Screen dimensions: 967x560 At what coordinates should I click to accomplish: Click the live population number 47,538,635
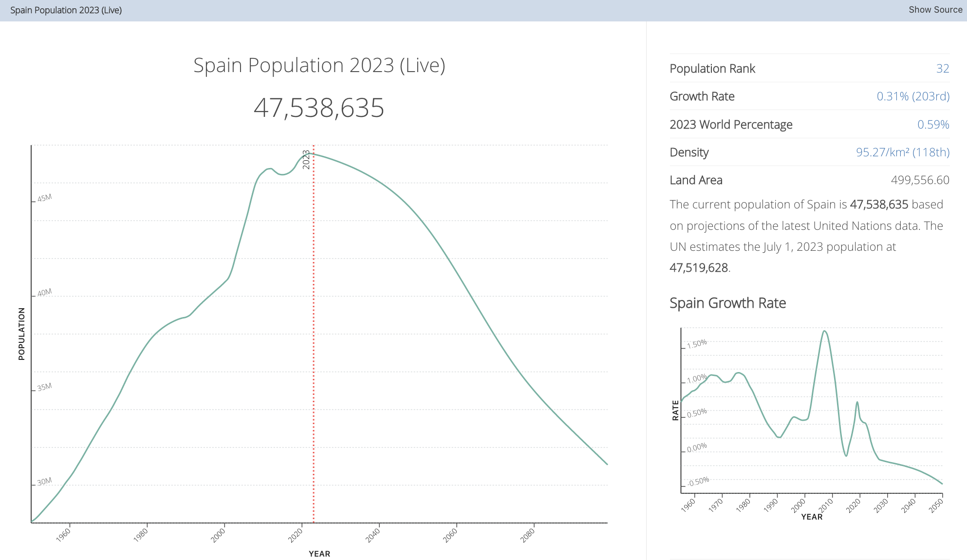(319, 108)
